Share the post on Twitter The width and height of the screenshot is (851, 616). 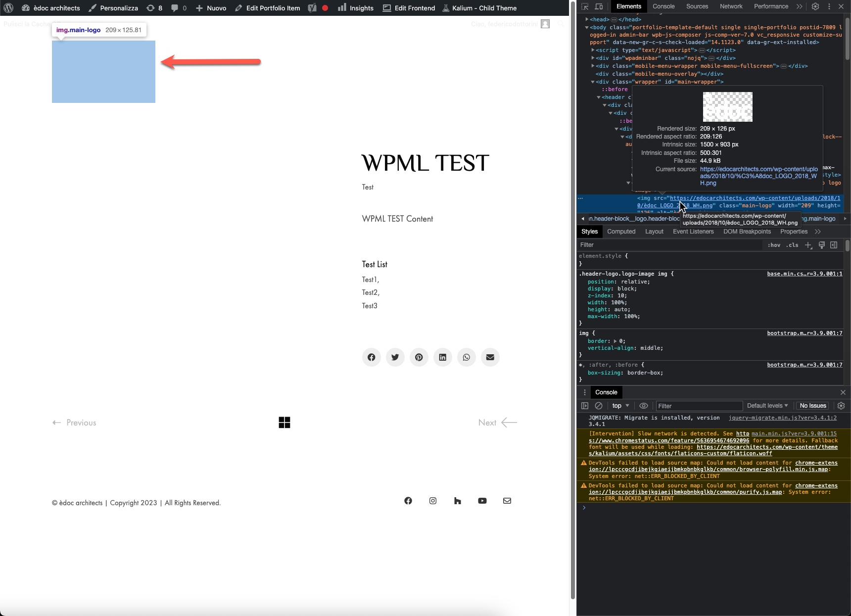(395, 357)
